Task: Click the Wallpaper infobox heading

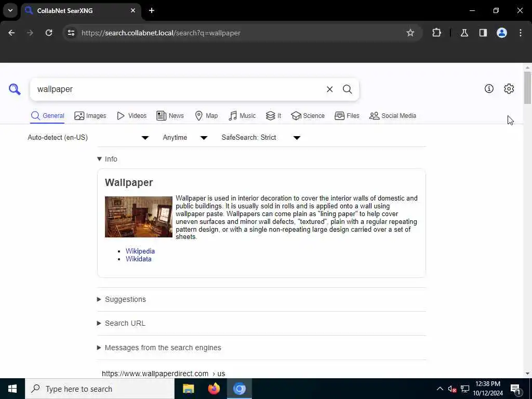Action: point(129,182)
